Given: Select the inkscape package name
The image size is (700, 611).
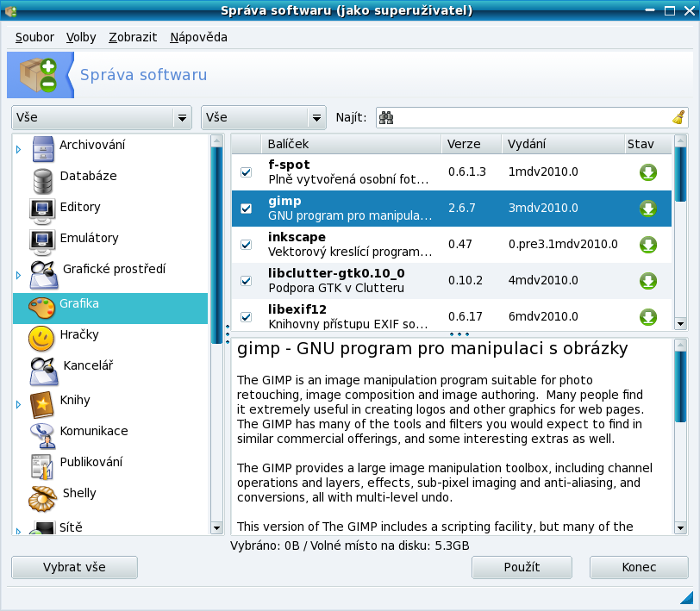Looking at the screenshot, I should [x=297, y=237].
